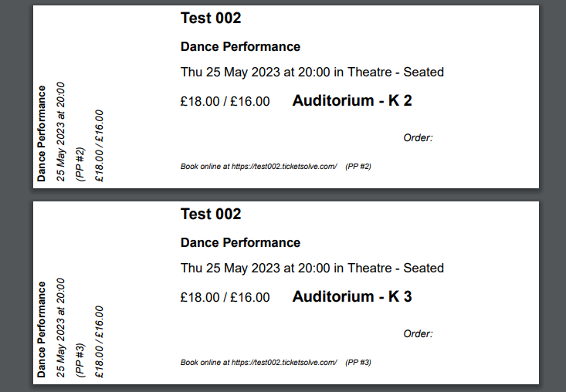Click the horizontal (PP #3) footer text
The image size is (566, 392).
coord(358,363)
